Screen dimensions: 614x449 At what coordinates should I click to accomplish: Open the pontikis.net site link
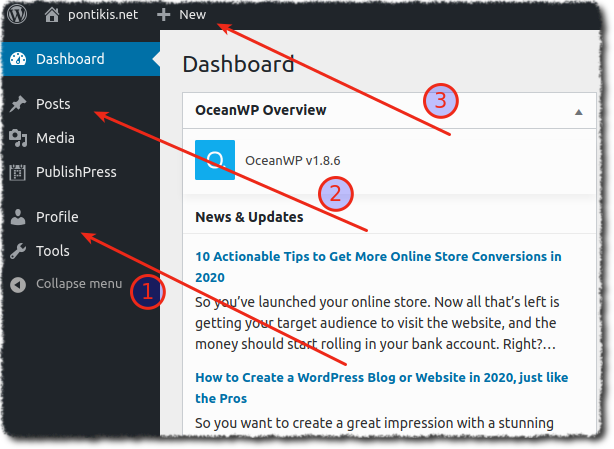pos(103,15)
